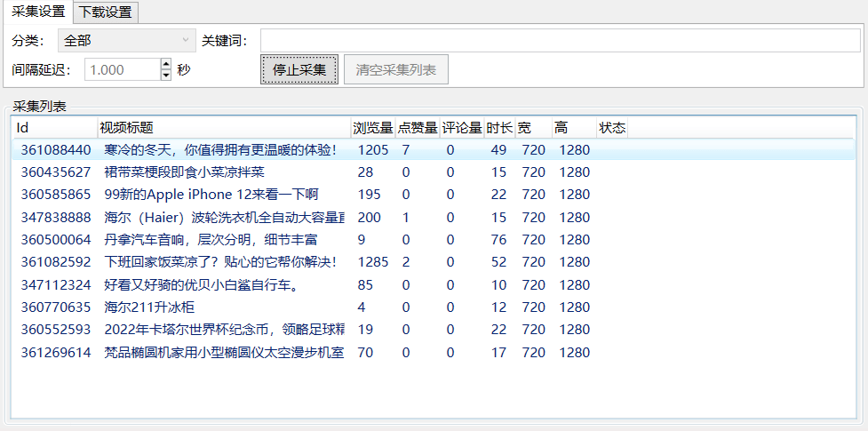Select the 采集设置 tab
Viewport: 868px width, 431px height.
pos(38,12)
